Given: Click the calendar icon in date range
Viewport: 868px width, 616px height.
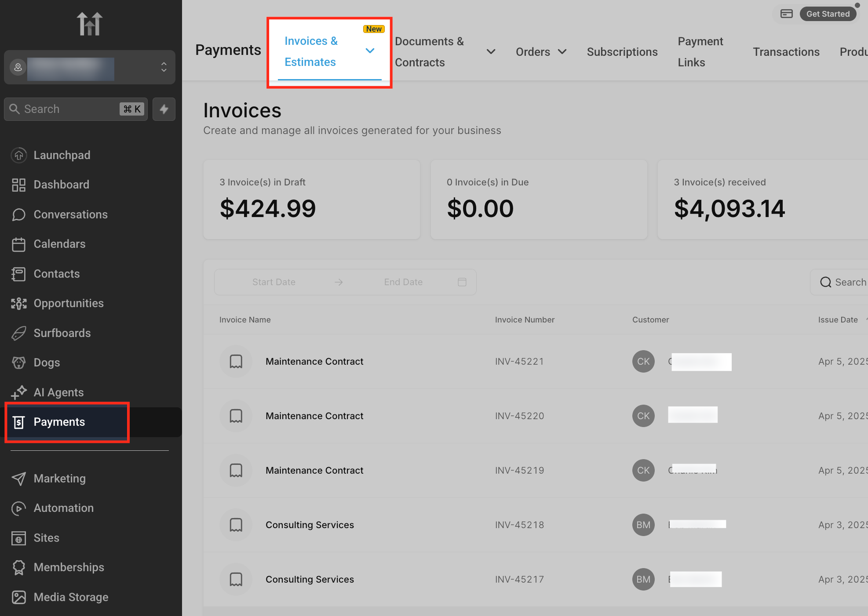Looking at the screenshot, I should pos(462,282).
